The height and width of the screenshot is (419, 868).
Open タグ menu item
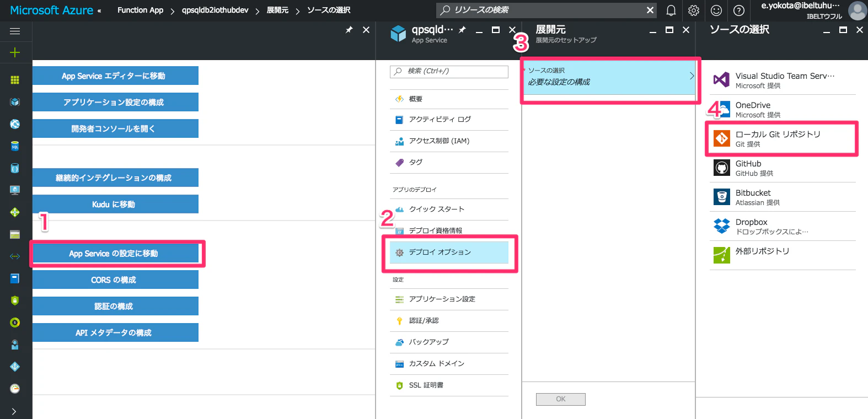pyautogui.click(x=449, y=163)
